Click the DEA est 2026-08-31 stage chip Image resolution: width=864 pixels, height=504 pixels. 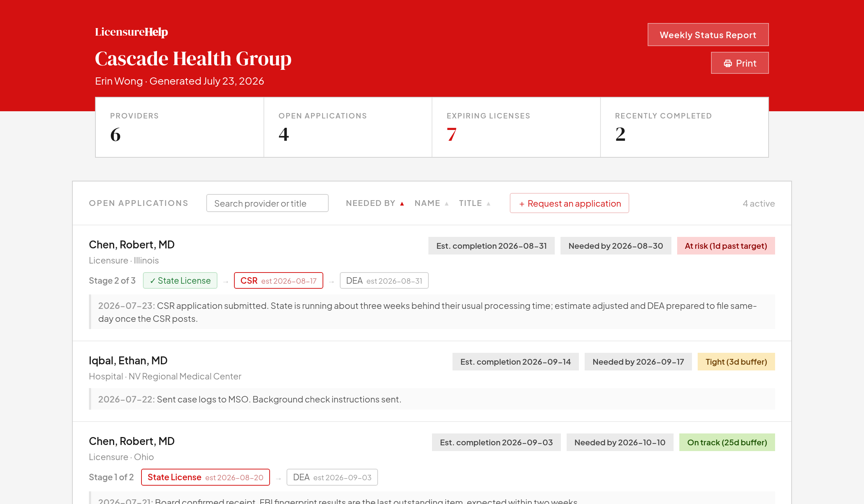384,280
